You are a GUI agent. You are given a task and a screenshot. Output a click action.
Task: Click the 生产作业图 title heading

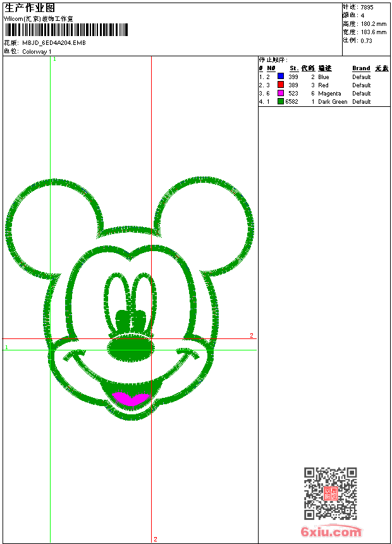[x=30, y=8]
